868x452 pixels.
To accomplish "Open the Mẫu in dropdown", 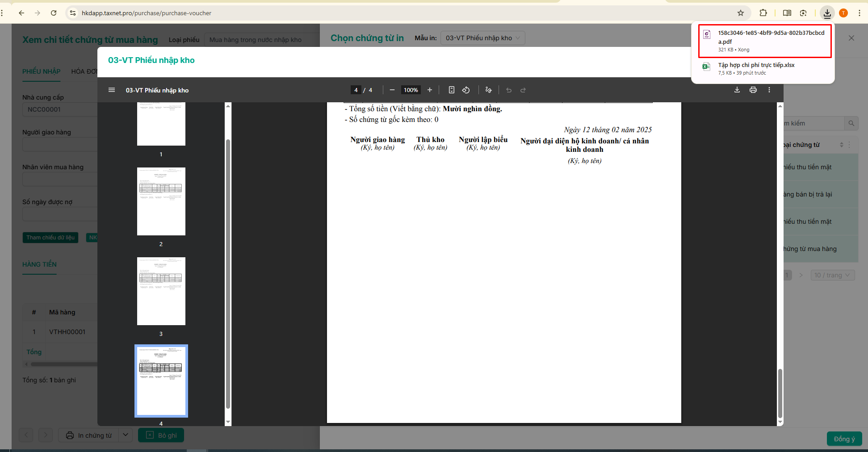I will (x=483, y=38).
